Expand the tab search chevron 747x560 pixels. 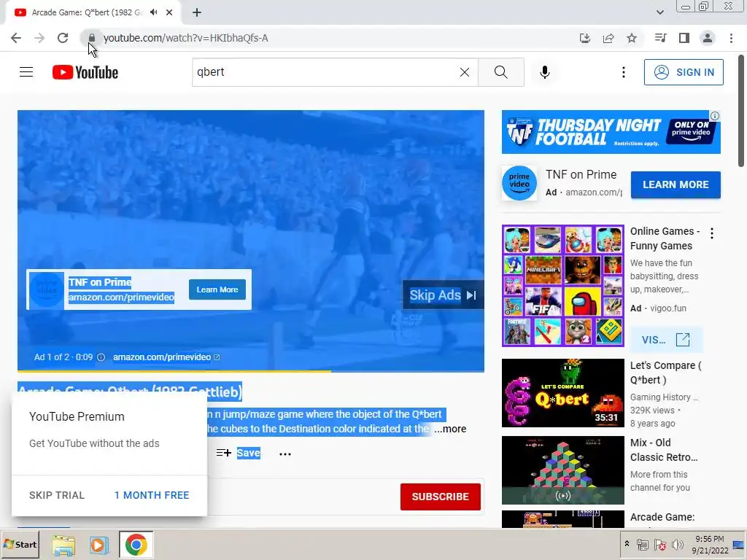point(659,12)
